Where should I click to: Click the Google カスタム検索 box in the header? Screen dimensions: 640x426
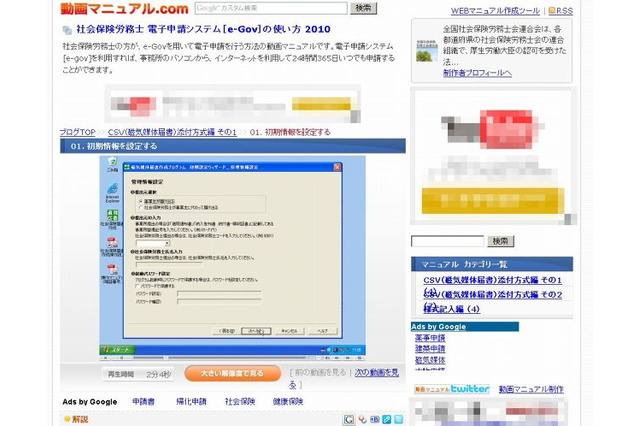[x=271, y=8]
